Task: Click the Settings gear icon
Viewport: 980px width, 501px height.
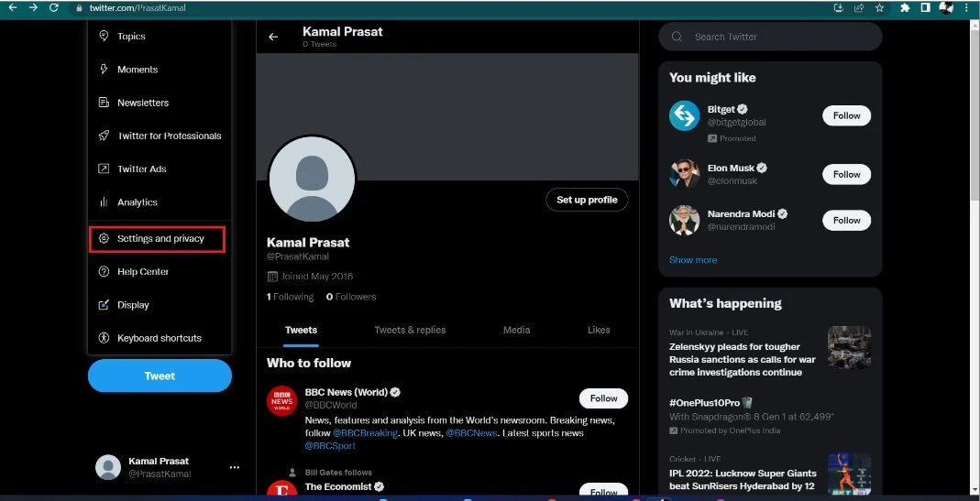Action: [x=104, y=239]
